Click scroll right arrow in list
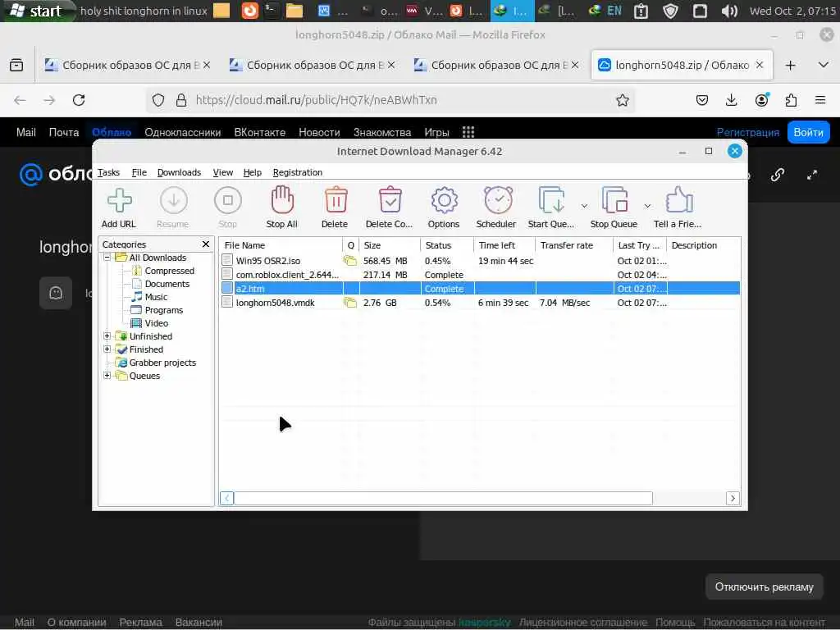The width and height of the screenshot is (840, 630). pyautogui.click(x=733, y=498)
